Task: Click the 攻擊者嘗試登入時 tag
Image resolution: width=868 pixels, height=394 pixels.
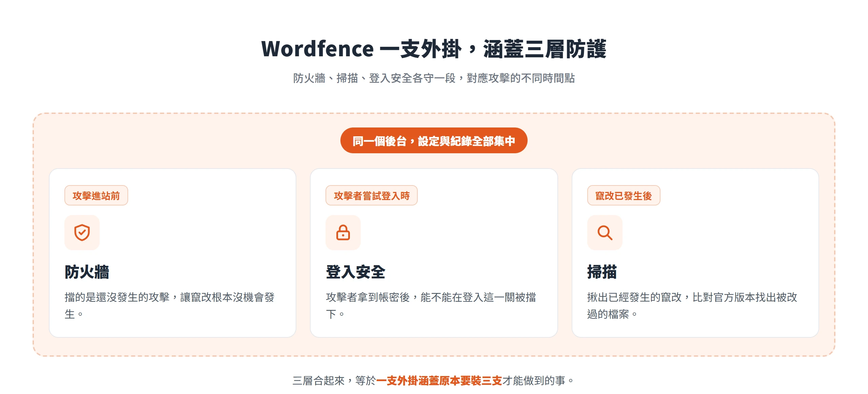Action: (x=372, y=195)
